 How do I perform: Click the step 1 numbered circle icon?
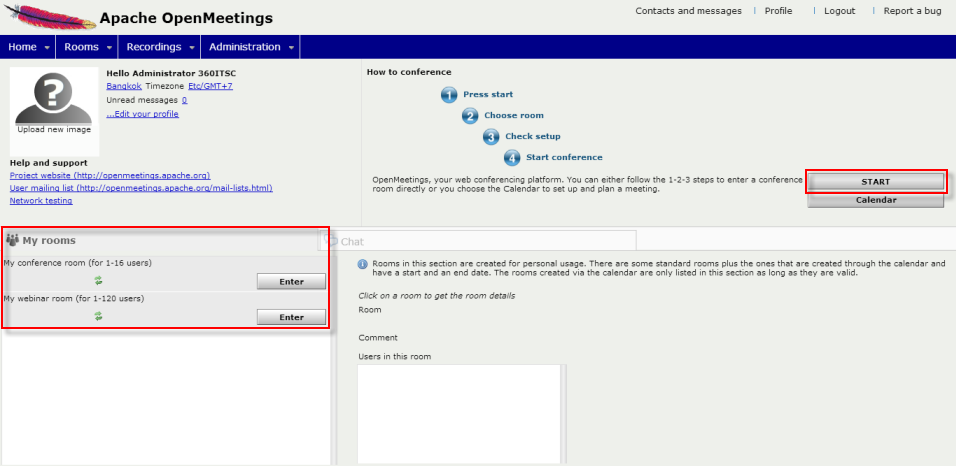[449, 95]
